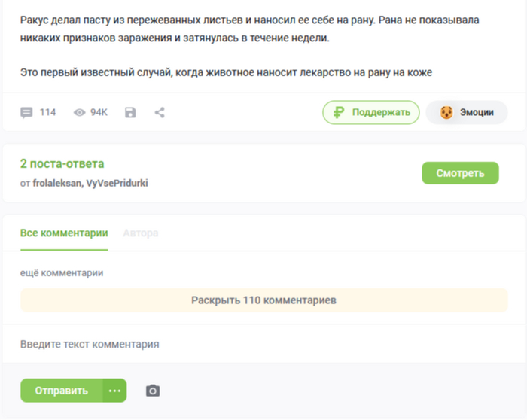This screenshot has height=420, width=527.
Task: Open VyVsePridurki user profile link
Action: click(117, 183)
